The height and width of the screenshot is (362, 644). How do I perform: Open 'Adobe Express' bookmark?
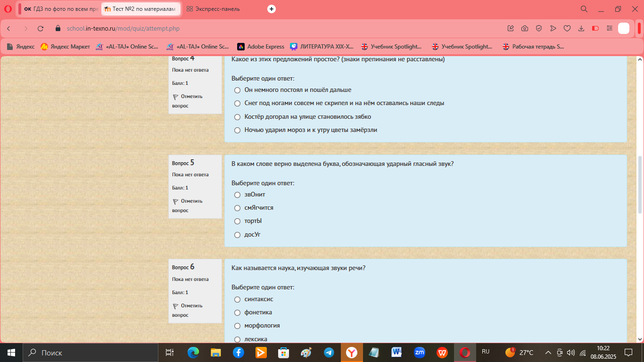pos(261,47)
